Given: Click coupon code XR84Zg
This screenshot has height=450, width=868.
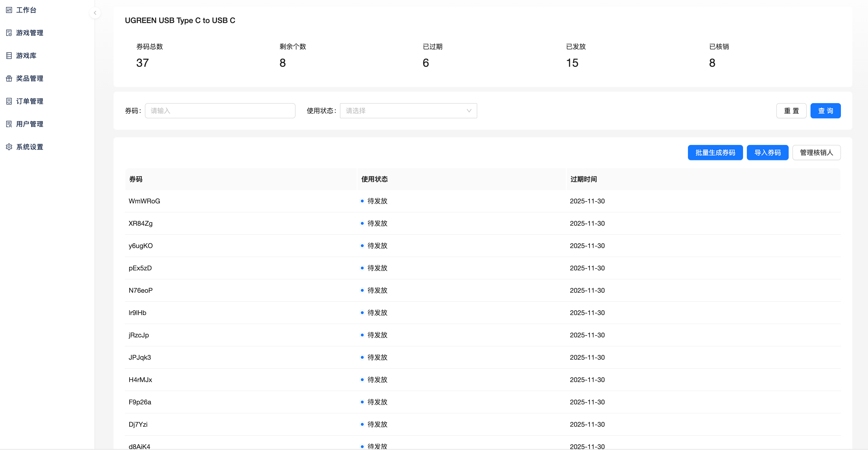Looking at the screenshot, I should click(x=141, y=224).
